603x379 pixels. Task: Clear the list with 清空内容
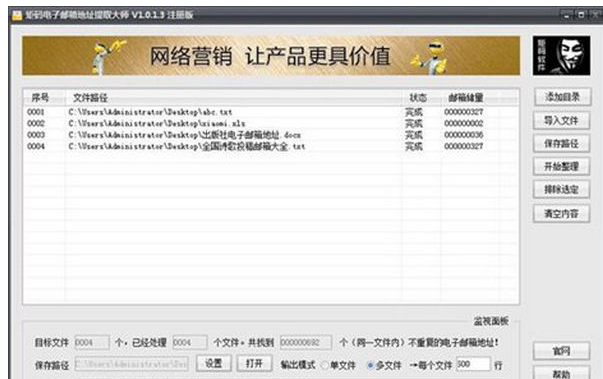coord(561,213)
